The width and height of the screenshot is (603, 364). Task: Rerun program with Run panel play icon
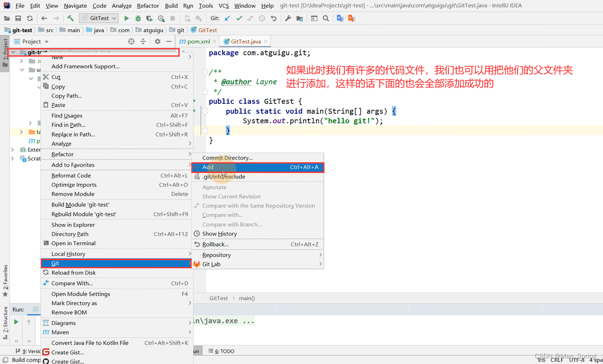pos(16,322)
